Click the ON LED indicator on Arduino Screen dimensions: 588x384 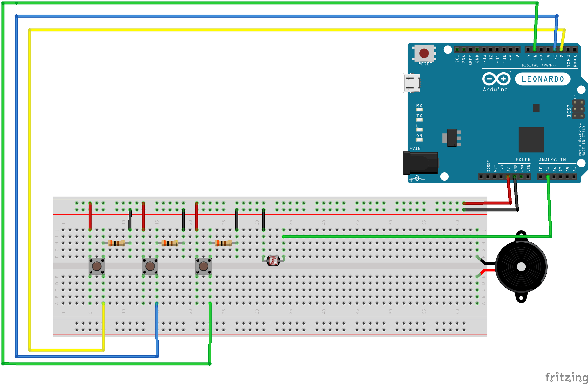click(x=419, y=139)
